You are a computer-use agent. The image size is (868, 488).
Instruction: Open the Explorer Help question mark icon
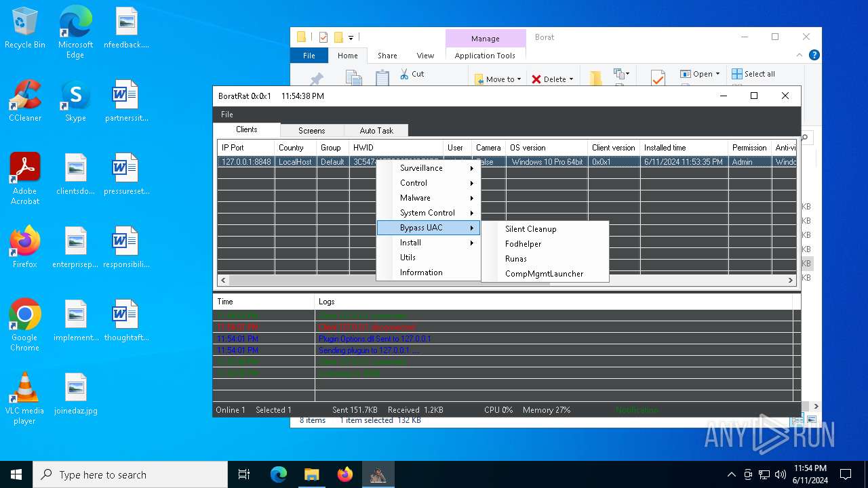[x=814, y=56]
